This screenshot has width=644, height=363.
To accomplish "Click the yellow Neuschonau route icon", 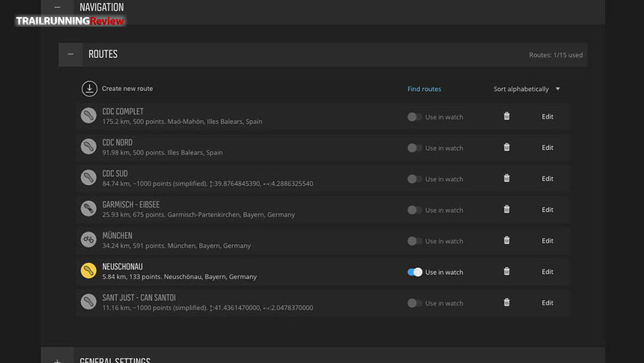I will (x=88, y=270).
